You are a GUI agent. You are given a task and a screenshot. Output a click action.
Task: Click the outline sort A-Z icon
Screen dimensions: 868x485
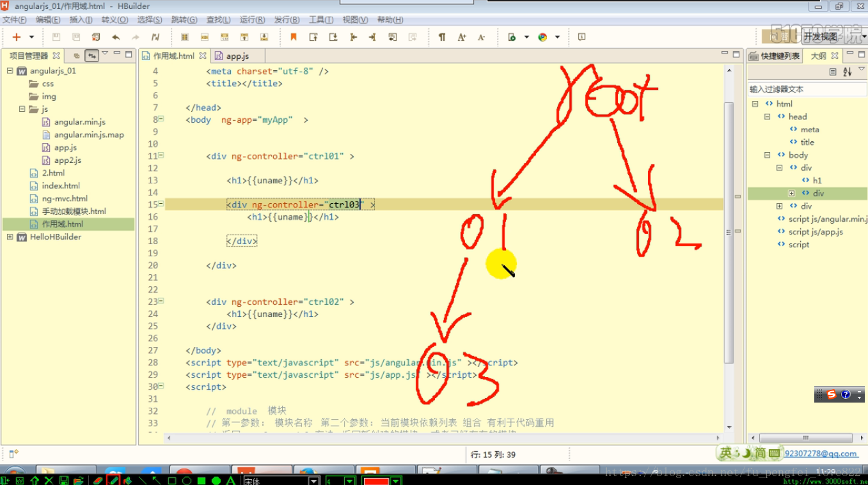[848, 72]
